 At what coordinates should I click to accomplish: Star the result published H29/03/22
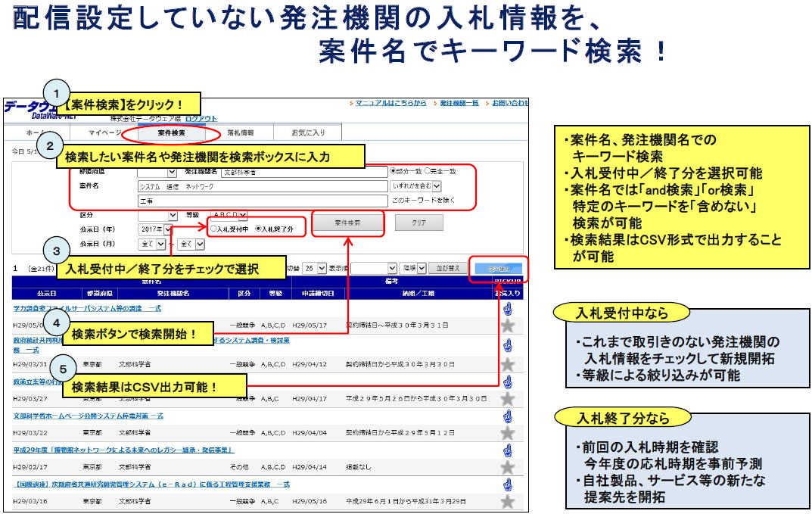(508, 433)
